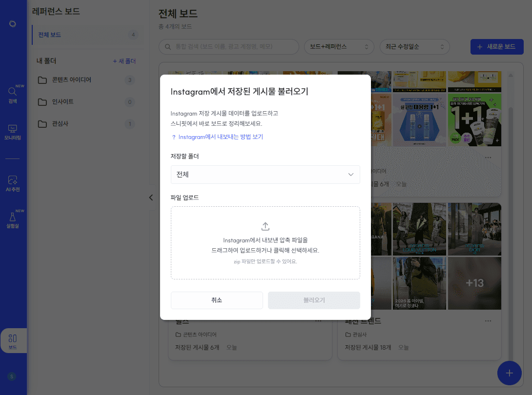This screenshot has width=532, height=395.
Task: Click the 새로운 보드 button
Action: pos(497,47)
